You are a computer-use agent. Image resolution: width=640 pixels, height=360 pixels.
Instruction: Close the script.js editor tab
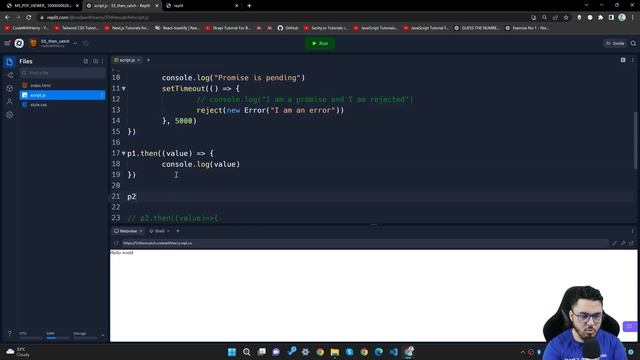(139, 60)
